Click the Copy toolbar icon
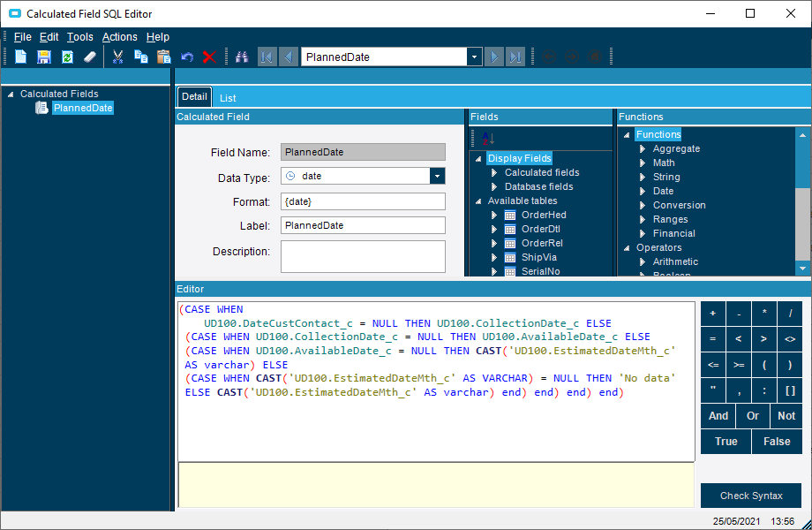Viewport: 812px width, 530px height. [141, 57]
